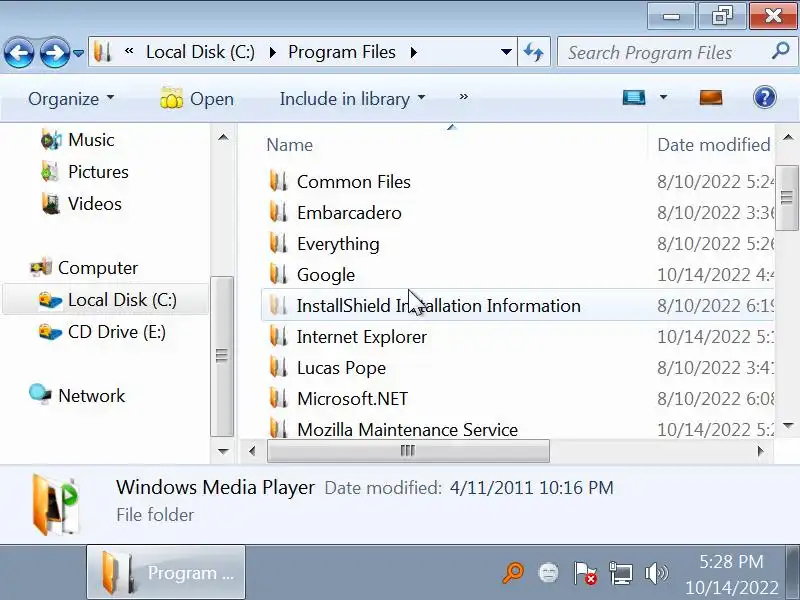Click the Videos library icon

51,204
